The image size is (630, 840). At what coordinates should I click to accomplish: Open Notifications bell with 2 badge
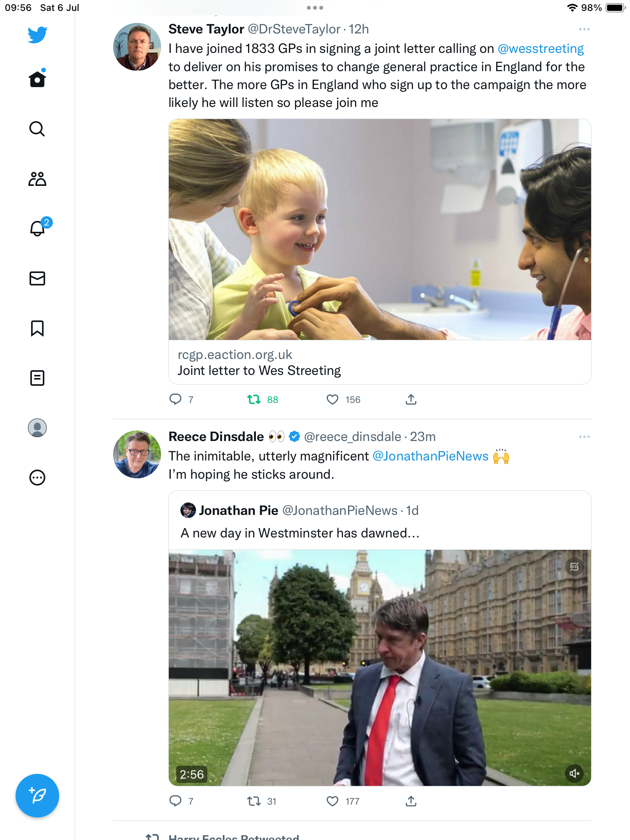click(x=37, y=229)
